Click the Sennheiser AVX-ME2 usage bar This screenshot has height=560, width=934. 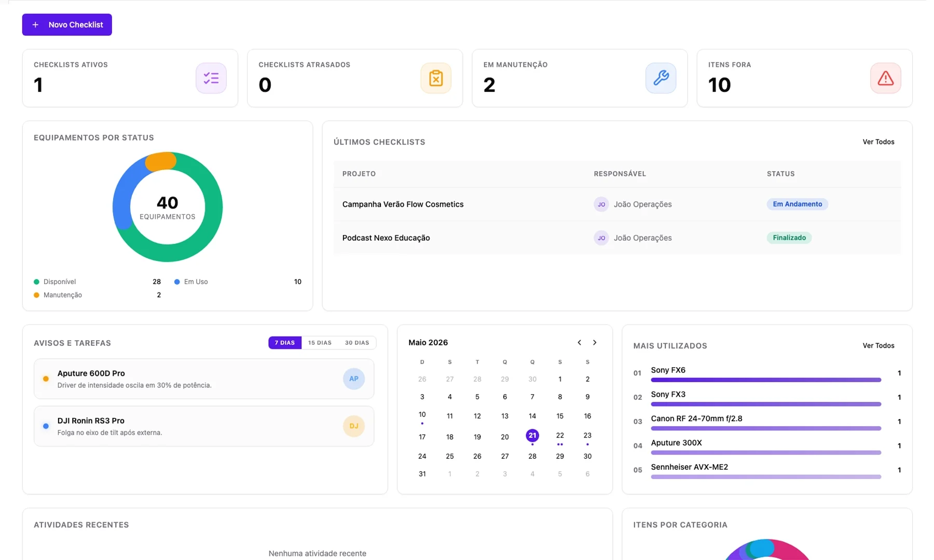tap(766, 477)
